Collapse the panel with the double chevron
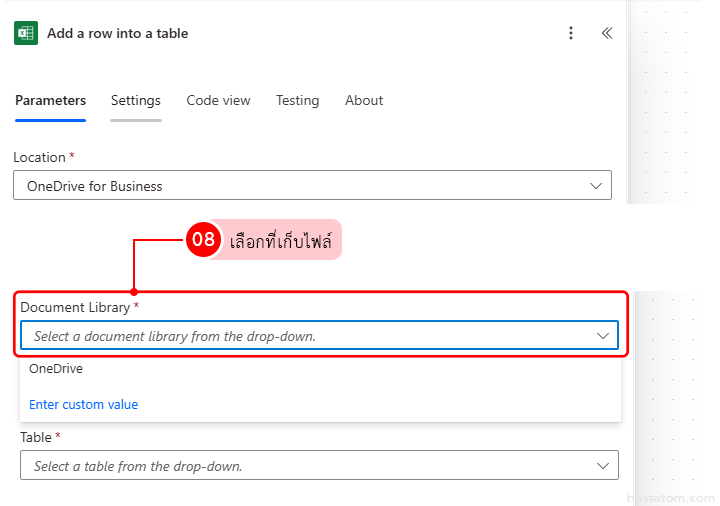The width and height of the screenshot is (720, 506). coord(607,33)
